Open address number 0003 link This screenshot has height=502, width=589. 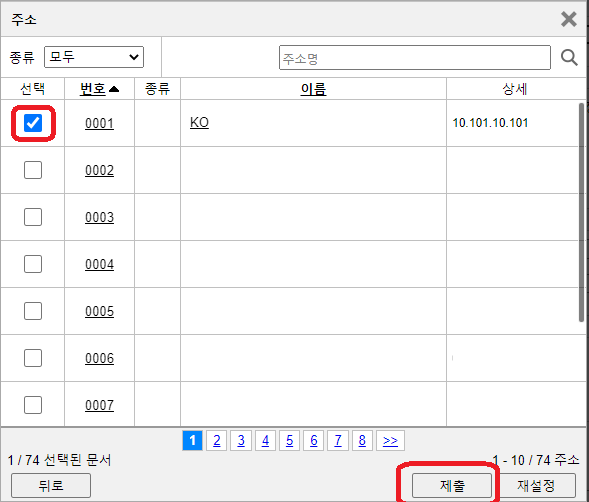pyautogui.click(x=99, y=217)
